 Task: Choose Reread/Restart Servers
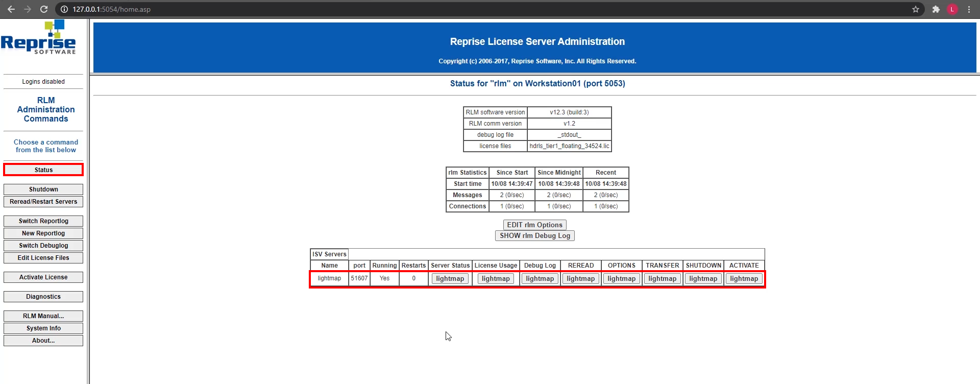tap(43, 202)
